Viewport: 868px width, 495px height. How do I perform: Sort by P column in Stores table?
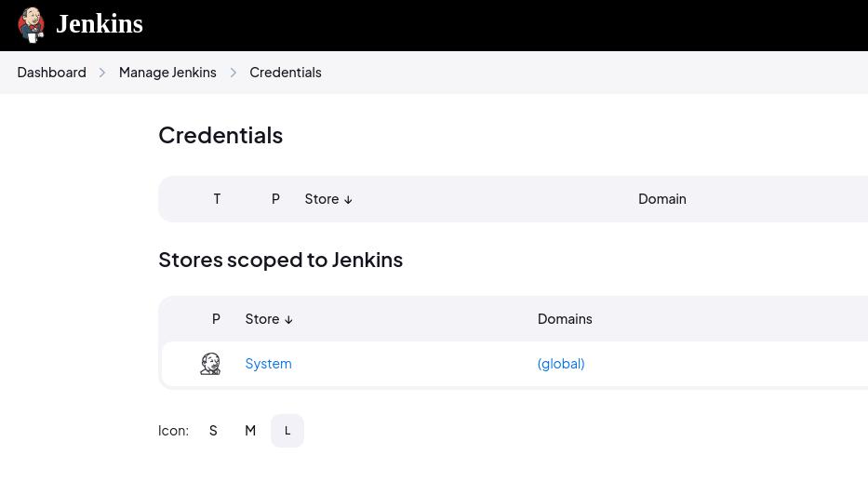tap(217, 319)
